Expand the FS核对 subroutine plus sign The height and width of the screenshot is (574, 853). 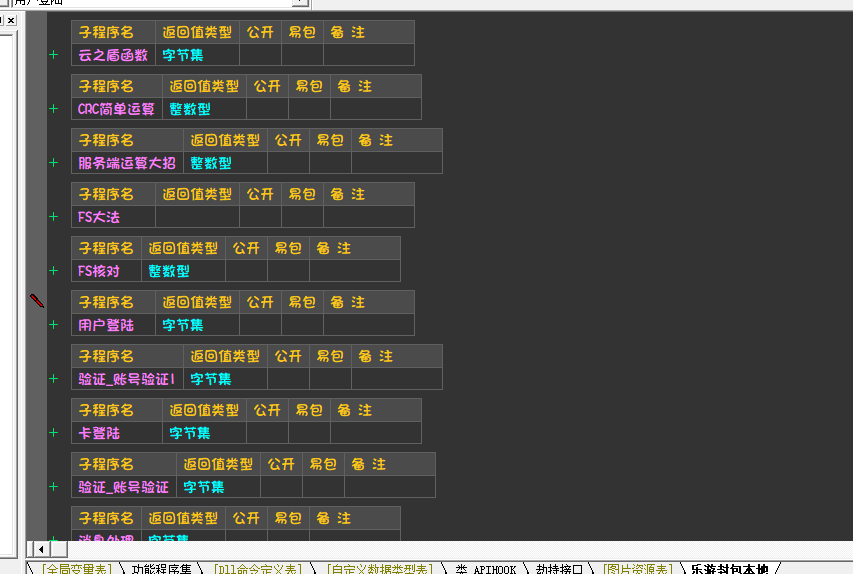53,271
